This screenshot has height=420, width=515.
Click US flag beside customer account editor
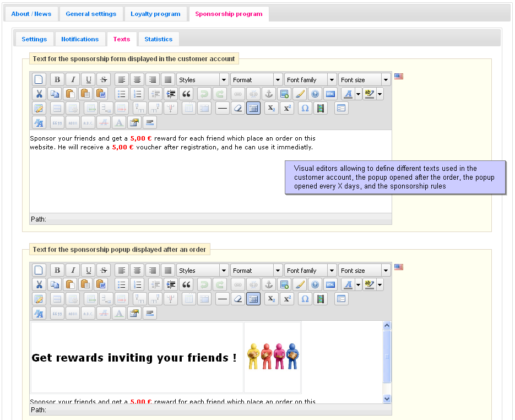pos(399,76)
